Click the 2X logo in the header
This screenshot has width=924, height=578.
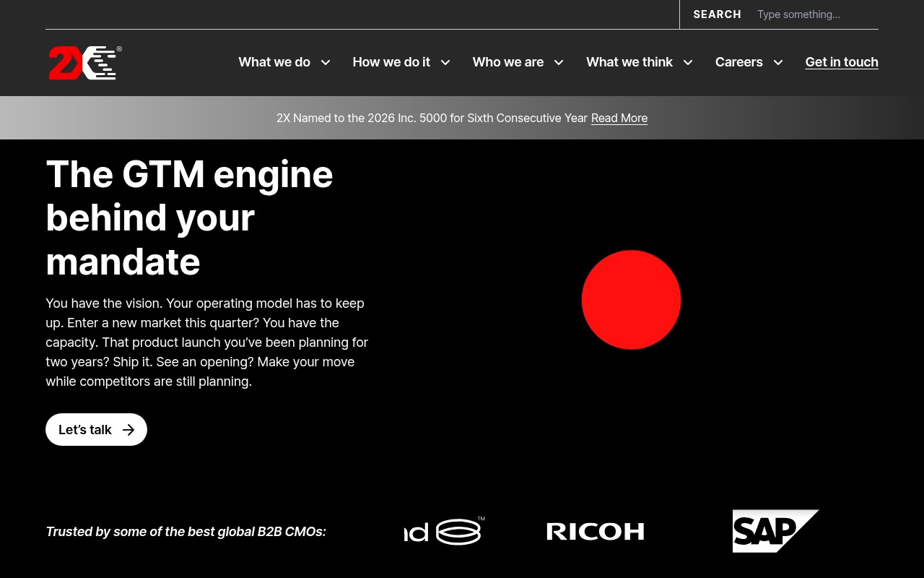click(84, 63)
